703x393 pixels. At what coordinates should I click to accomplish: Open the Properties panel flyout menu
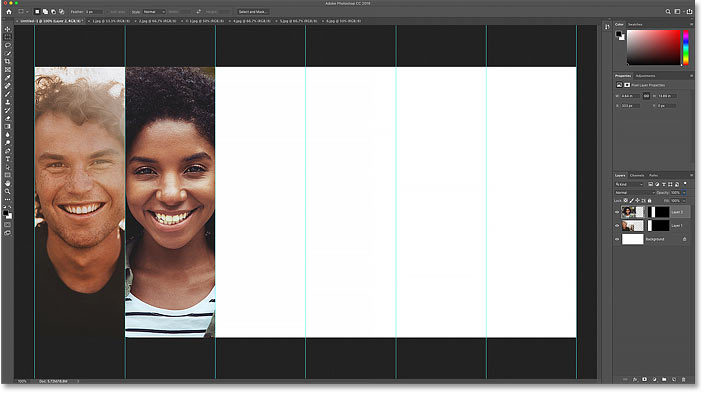click(691, 76)
